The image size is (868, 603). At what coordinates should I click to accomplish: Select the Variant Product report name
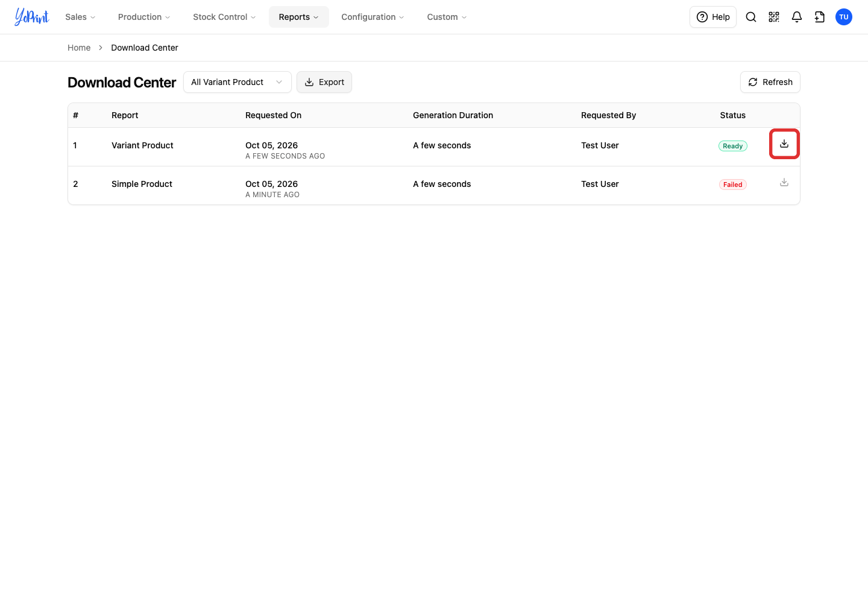click(x=142, y=145)
